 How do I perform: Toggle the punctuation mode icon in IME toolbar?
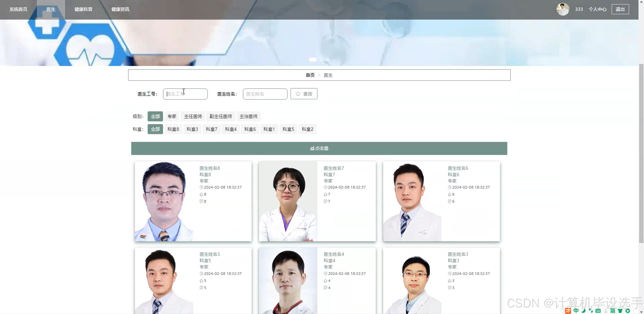pyautogui.click(x=591, y=310)
